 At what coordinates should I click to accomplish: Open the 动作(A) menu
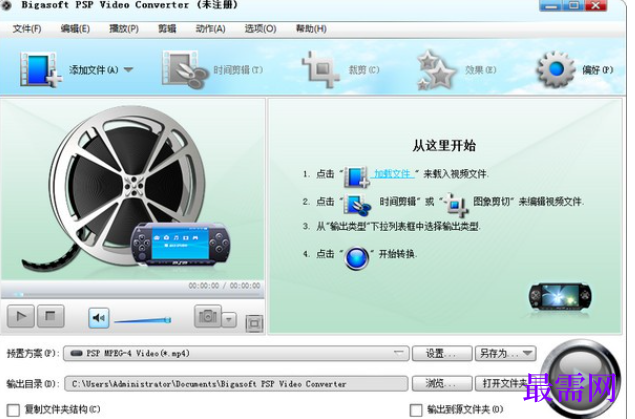210,29
